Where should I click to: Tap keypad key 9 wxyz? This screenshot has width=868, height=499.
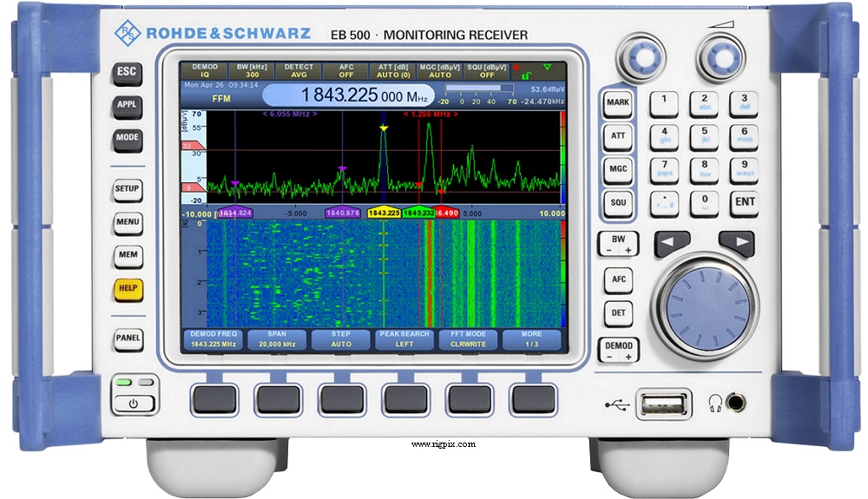point(744,170)
